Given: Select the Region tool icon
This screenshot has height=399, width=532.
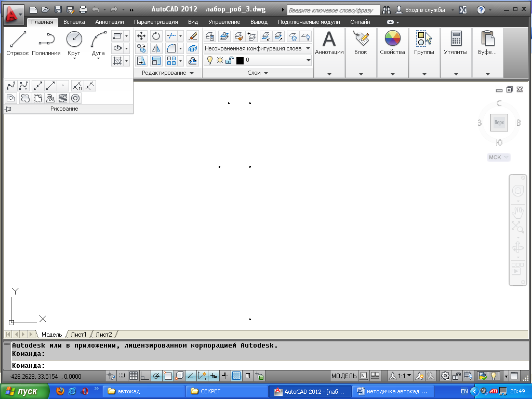Looking at the screenshot, I should pyautogui.click(x=11, y=98).
